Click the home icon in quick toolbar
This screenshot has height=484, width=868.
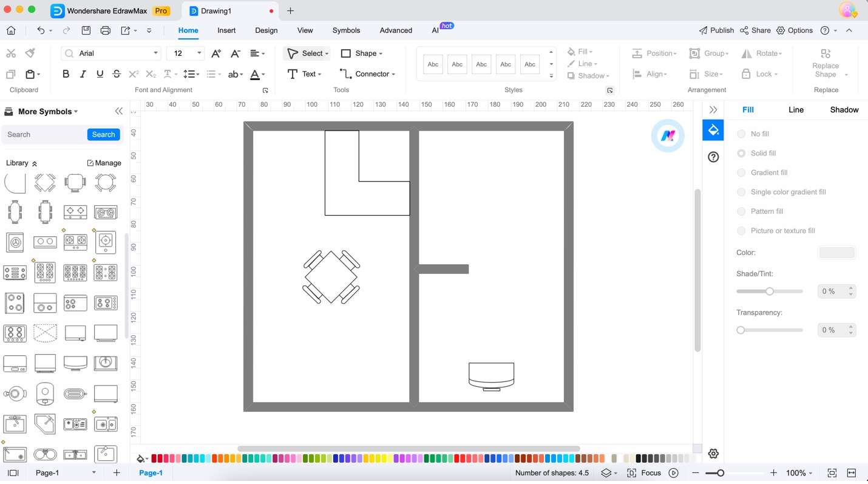pos(11,30)
